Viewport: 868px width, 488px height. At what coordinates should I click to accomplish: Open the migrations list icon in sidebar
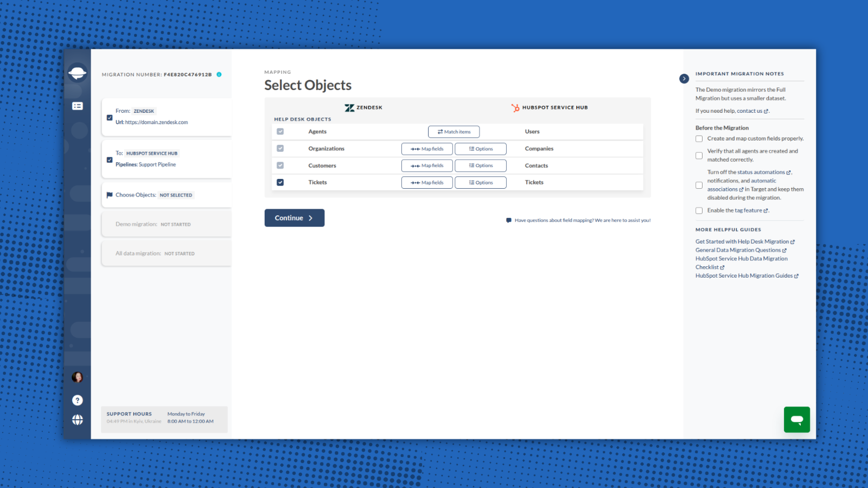tap(78, 106)
